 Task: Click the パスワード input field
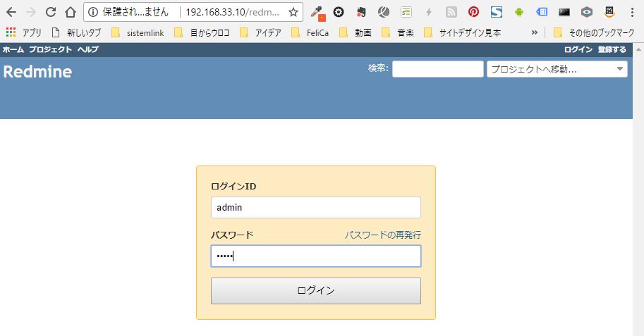pyautogui.click(x=316, y=256)
